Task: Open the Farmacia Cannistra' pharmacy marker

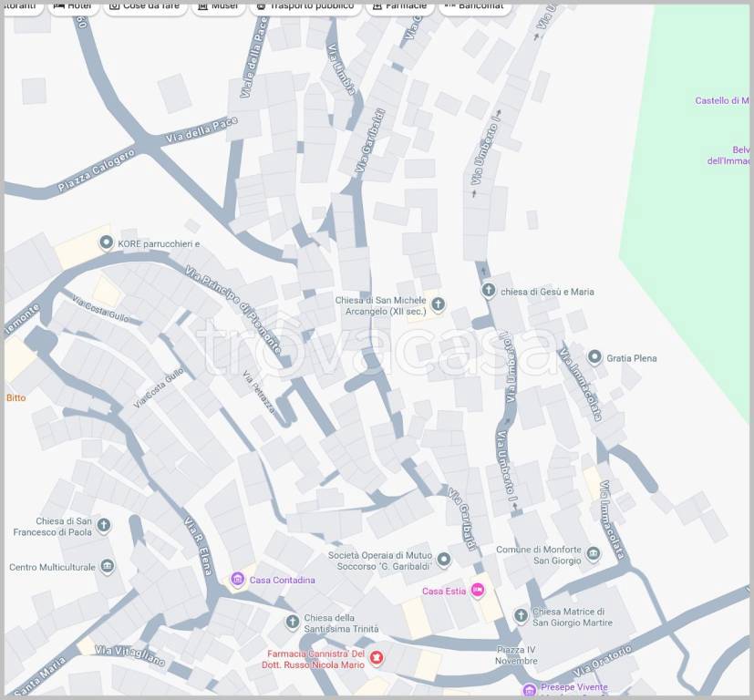Action: 377,658
